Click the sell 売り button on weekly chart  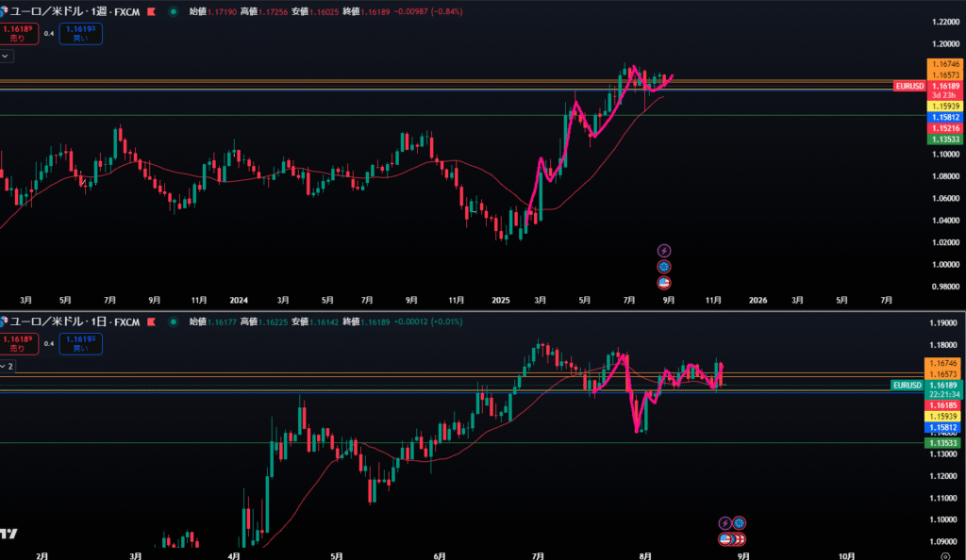click(19, 33)
